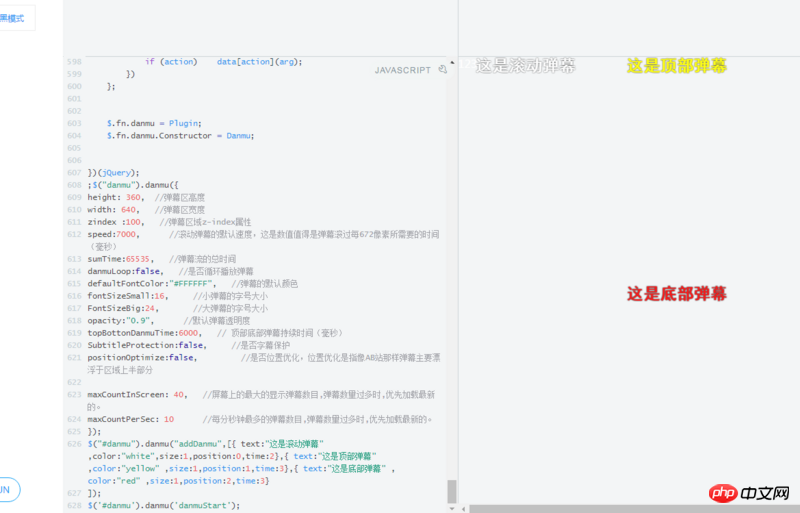Click the "//是否循环播放弹幕" comment
The image size is (800, 513).
[x=216, y=272]
